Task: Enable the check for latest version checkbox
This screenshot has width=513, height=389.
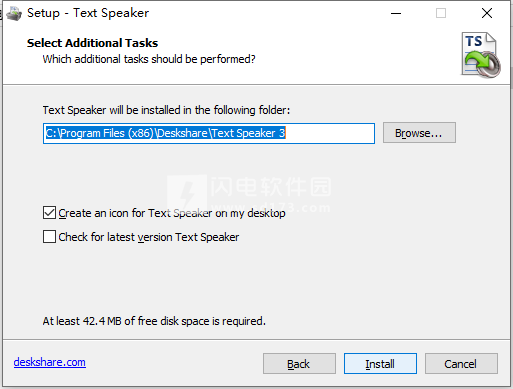Action: [x=49, y=237]
